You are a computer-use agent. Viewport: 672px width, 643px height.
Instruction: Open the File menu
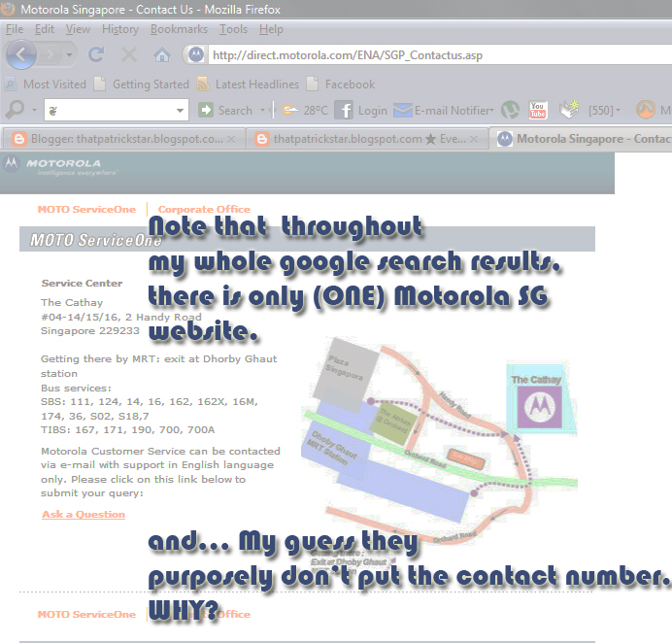(x=15, y=29)
